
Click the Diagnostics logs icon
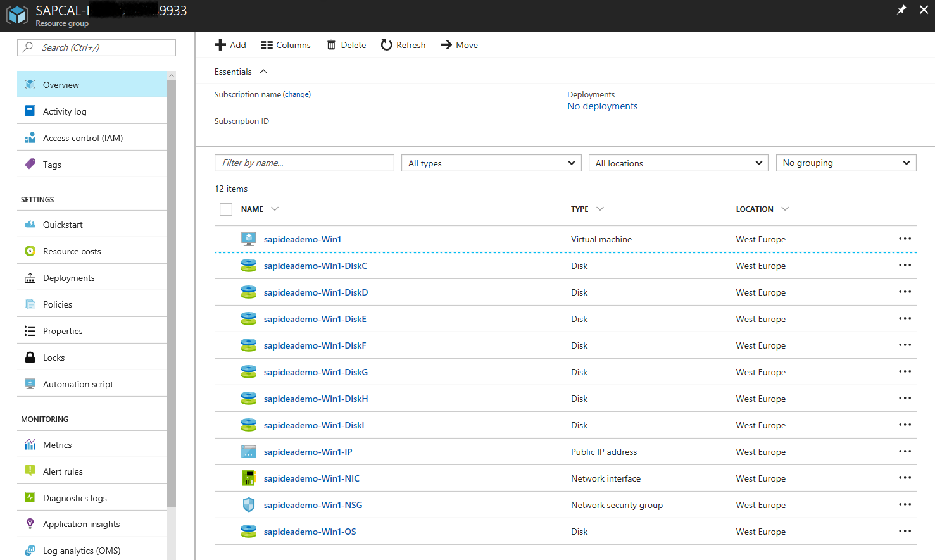pyautogui.click(x=30, y=497)
